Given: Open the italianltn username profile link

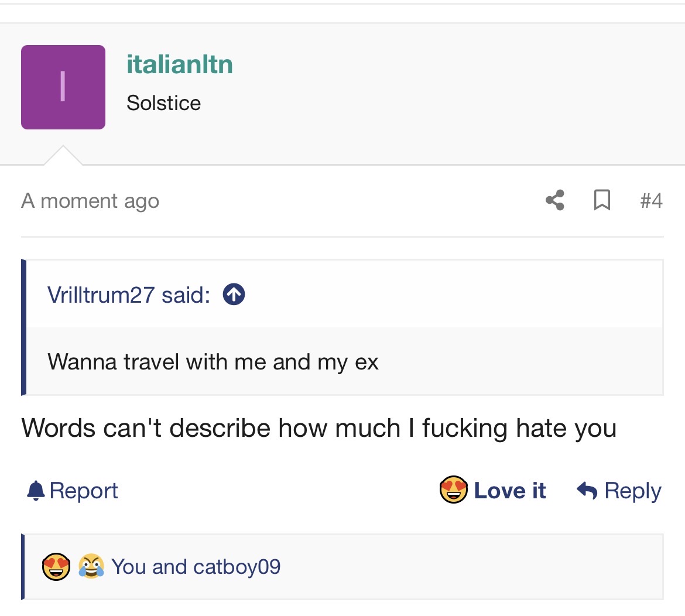Looking at the screenshot, I should click(x=180, y=64).
